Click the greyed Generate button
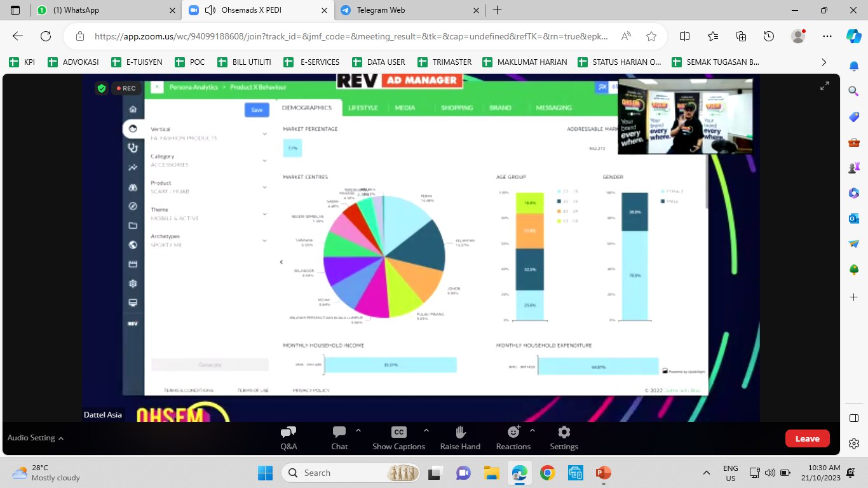Screen dimensions: 868x488 click(210, 365)
